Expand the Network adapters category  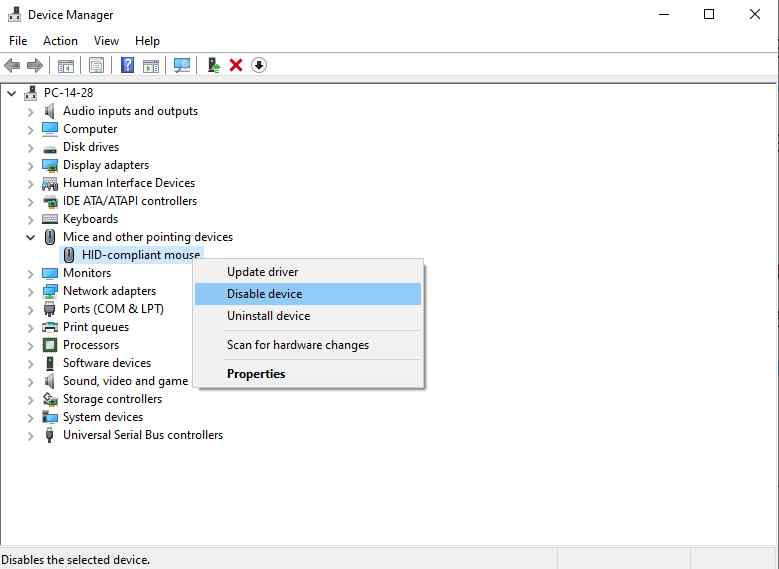pyautogui.click(x=31, y=292)
